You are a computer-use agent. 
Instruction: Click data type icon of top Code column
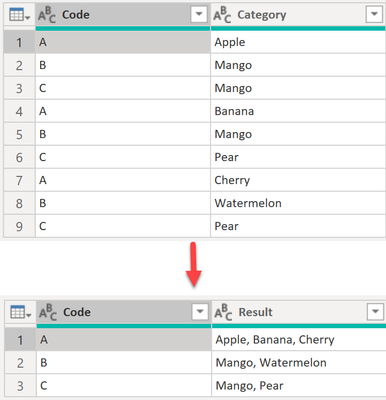47,15
